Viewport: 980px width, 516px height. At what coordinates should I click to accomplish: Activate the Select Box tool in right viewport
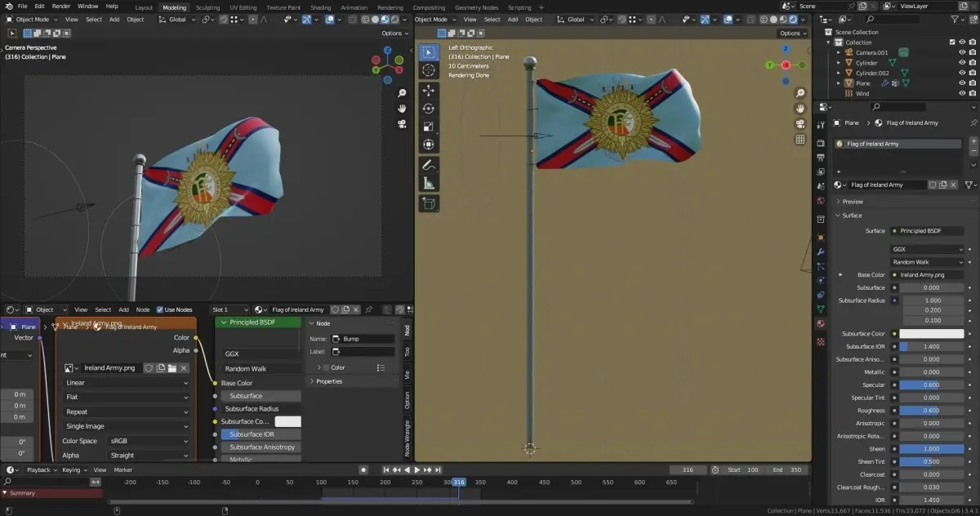pyautogui.click(x=429, y=52)
